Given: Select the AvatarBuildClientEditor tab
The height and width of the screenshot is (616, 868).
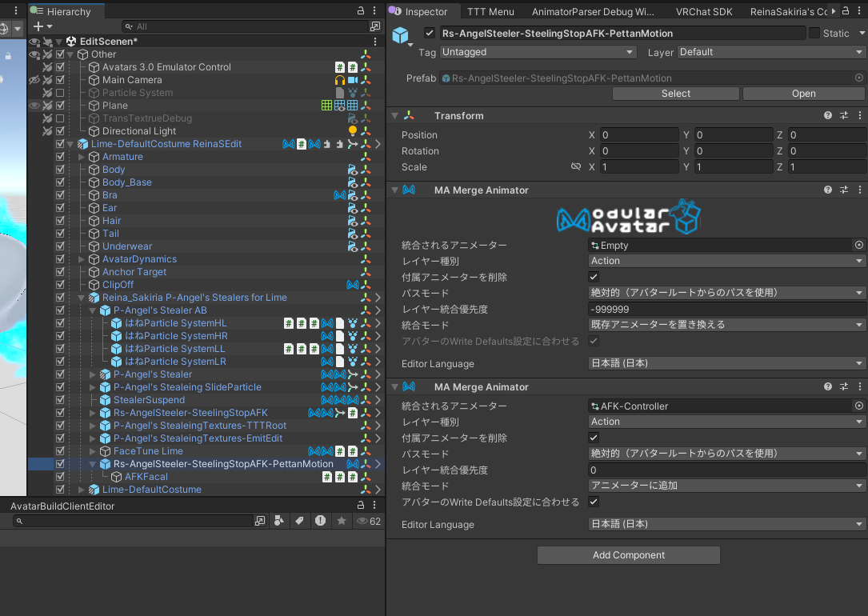Looking at the screenshot, I should 62,506.
